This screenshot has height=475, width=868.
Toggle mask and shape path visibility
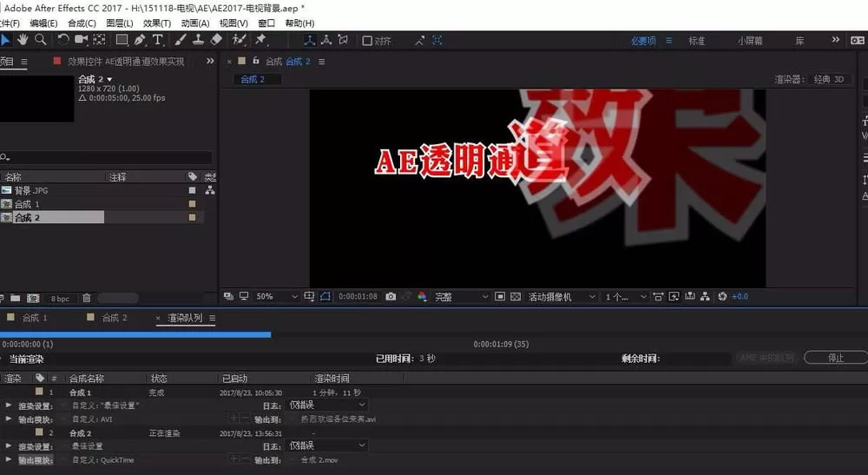point(325,297)
